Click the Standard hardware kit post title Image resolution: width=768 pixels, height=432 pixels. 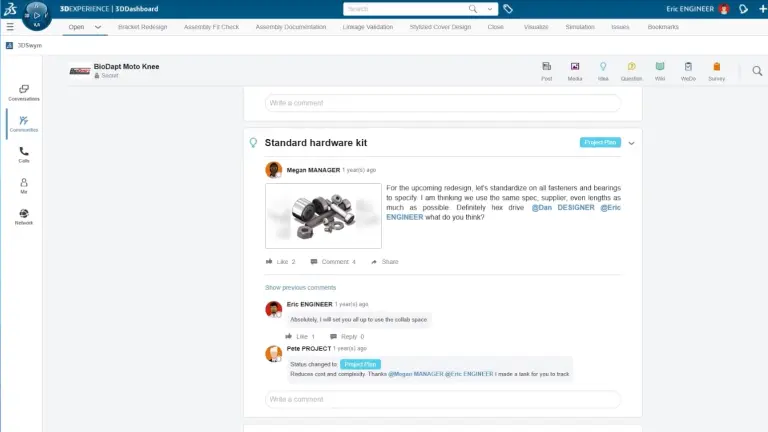tap(316, 143)
